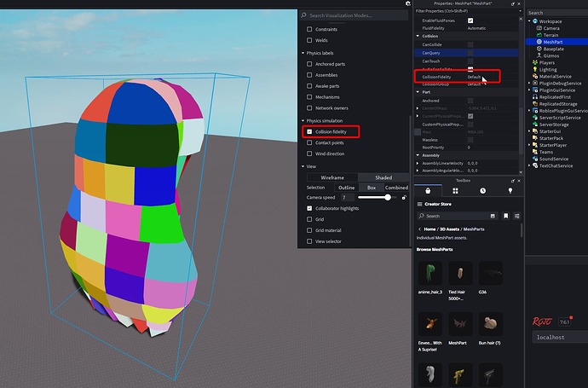Click the ServerStorage icon

pos(535,125)
